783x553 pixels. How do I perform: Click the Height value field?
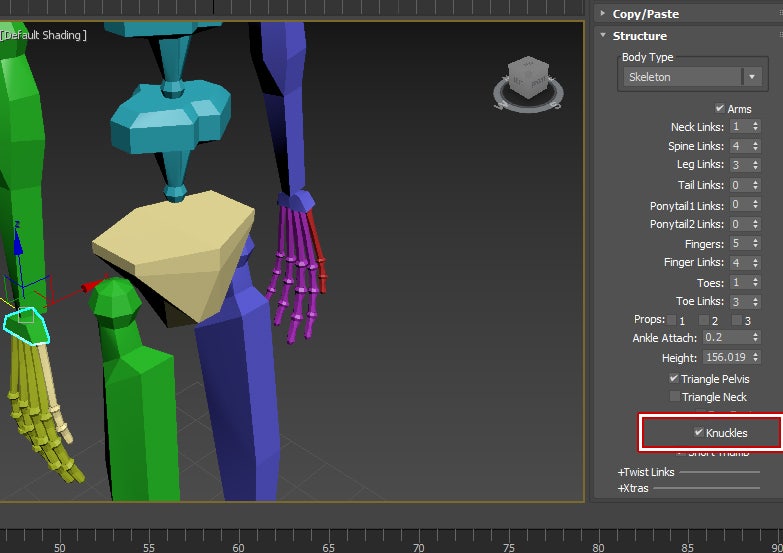pyautogui.click(x=727, y=358)
